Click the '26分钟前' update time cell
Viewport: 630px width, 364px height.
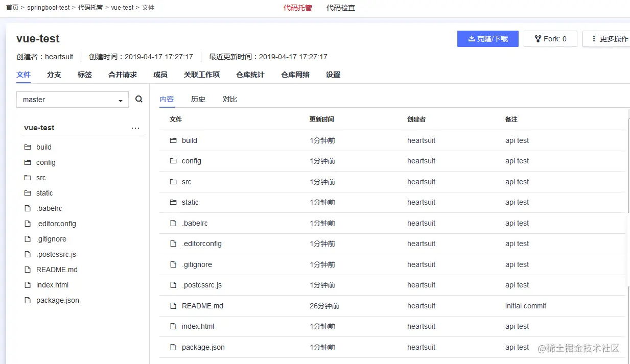324,306
